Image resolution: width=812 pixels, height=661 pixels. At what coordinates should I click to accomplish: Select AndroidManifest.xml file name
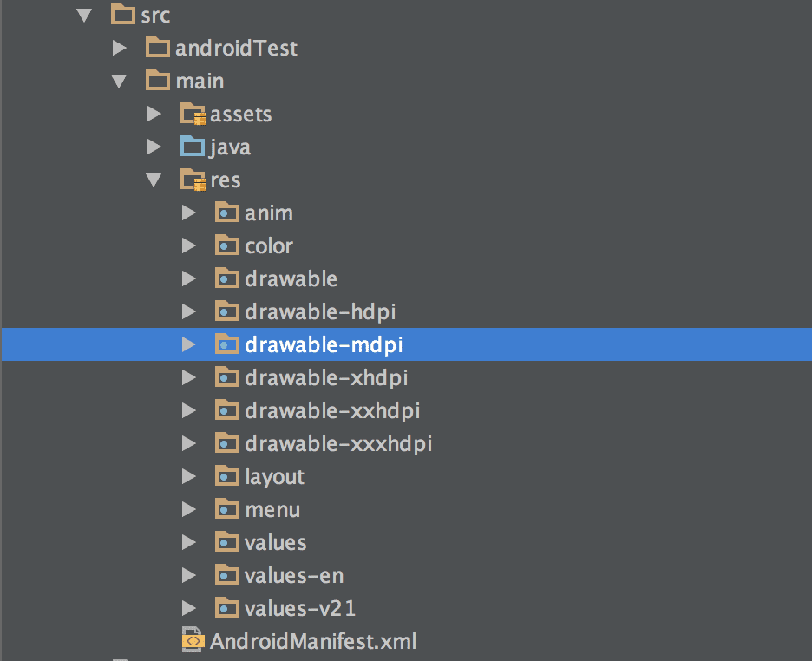coord(313,641)
